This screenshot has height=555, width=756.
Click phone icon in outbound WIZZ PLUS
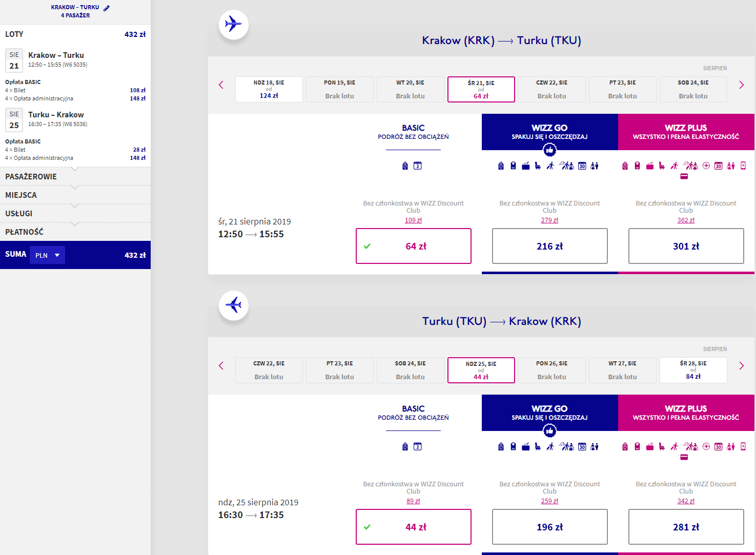[x=743, y=166]
